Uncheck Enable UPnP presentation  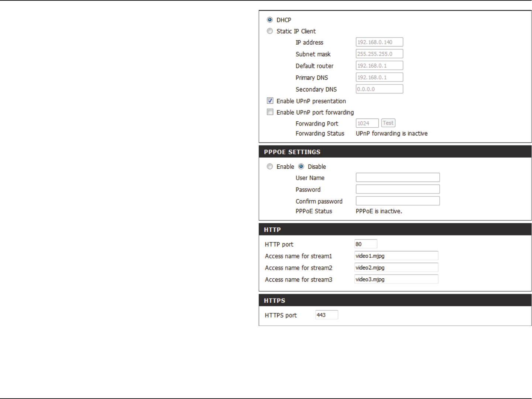(x=270, y=101)
